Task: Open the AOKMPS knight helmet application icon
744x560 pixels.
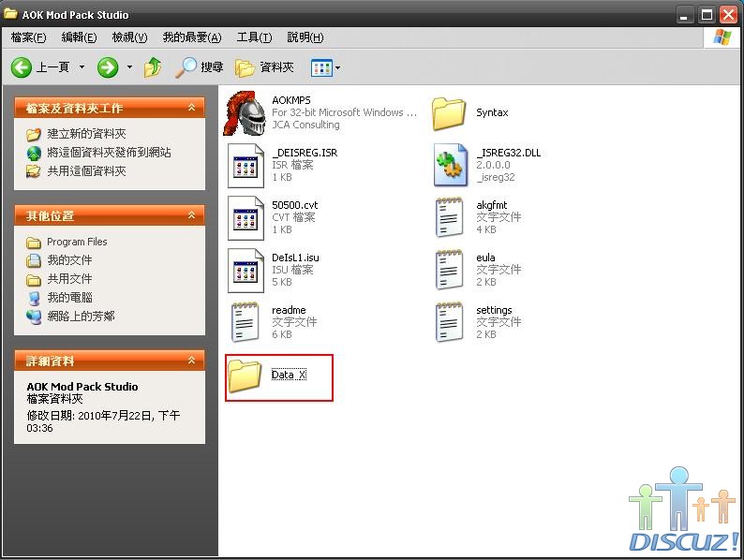Action: 246,113
